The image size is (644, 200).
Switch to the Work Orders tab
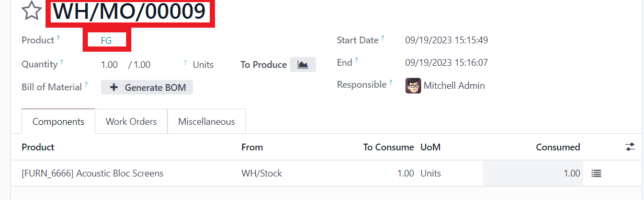pyautogui.click(x=131, y=122)
